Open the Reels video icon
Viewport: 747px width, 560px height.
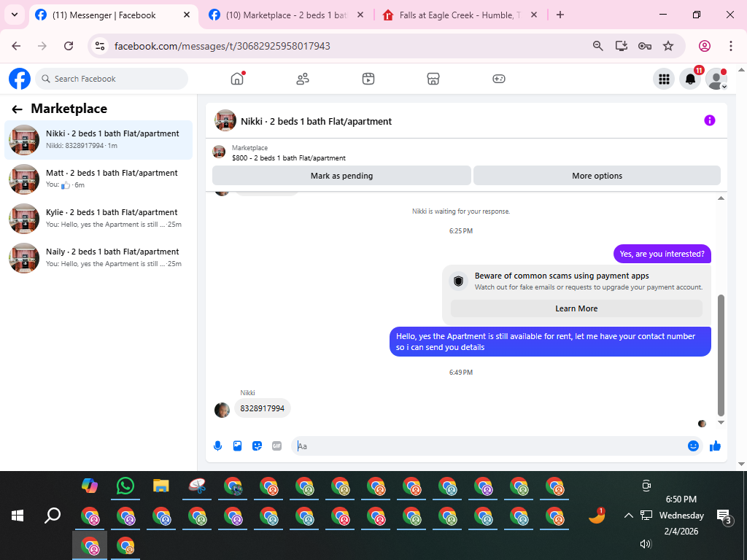coord(368,79)
